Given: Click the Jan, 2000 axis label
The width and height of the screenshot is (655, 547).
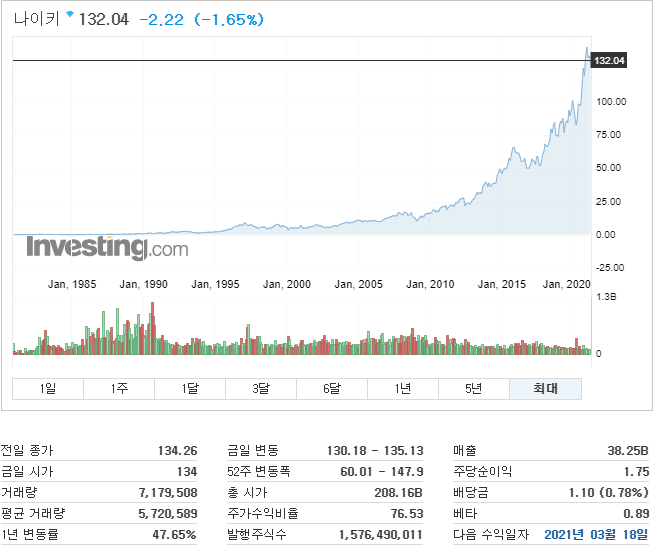Looking at the screenshot, I should tap(287, 284).
